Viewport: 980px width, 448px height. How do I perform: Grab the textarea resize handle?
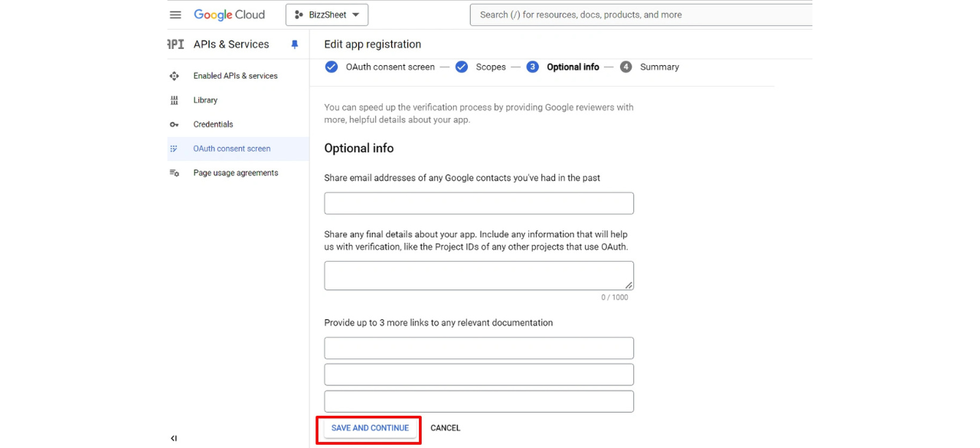[629, 285]
